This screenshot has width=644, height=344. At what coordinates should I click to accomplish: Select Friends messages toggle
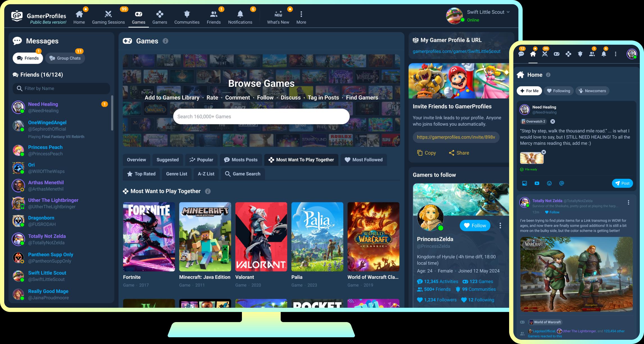click(x=28, y=58)
